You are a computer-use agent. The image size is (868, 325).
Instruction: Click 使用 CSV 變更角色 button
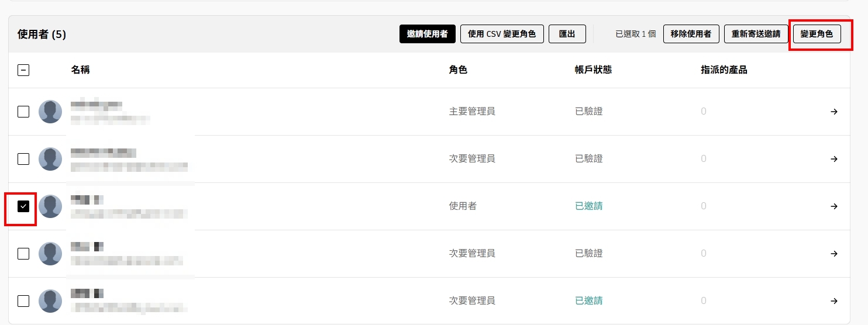coord(502,34)
